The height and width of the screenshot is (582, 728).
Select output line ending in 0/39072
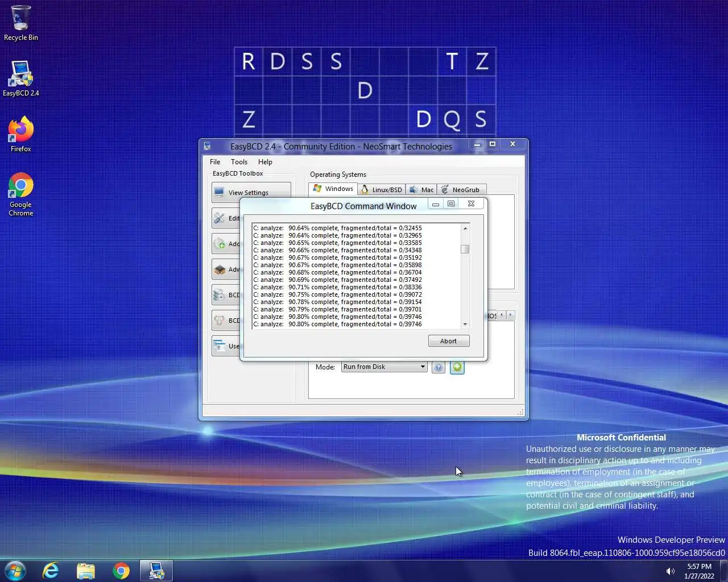(338, 294)
